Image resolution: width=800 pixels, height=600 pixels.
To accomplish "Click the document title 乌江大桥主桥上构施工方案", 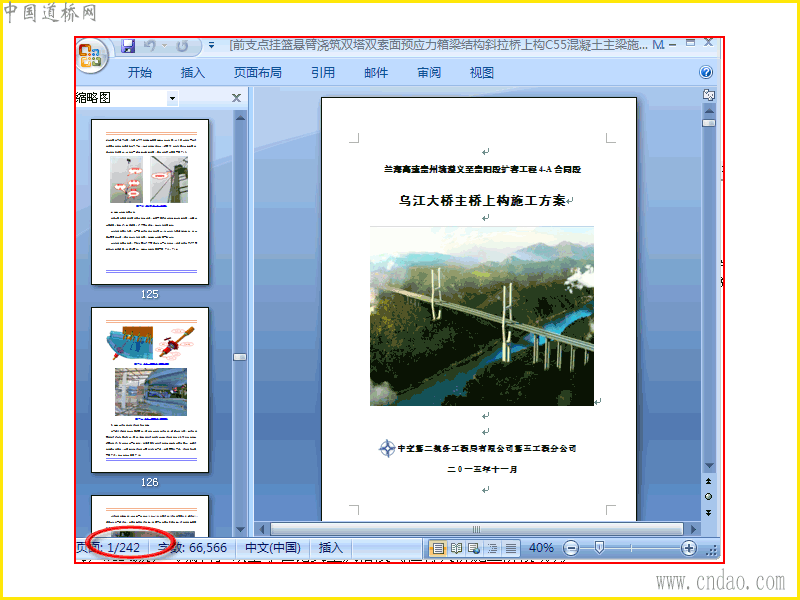I will point(482,201).
